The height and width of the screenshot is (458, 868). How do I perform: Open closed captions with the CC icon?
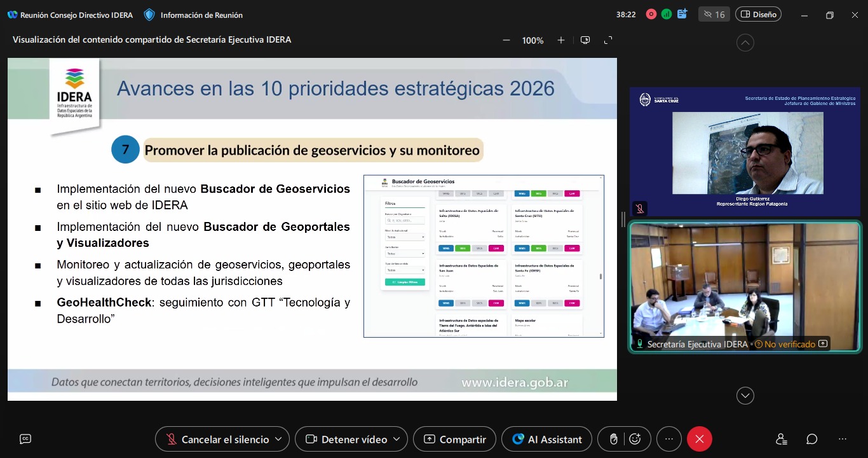(x=25, y=439)
